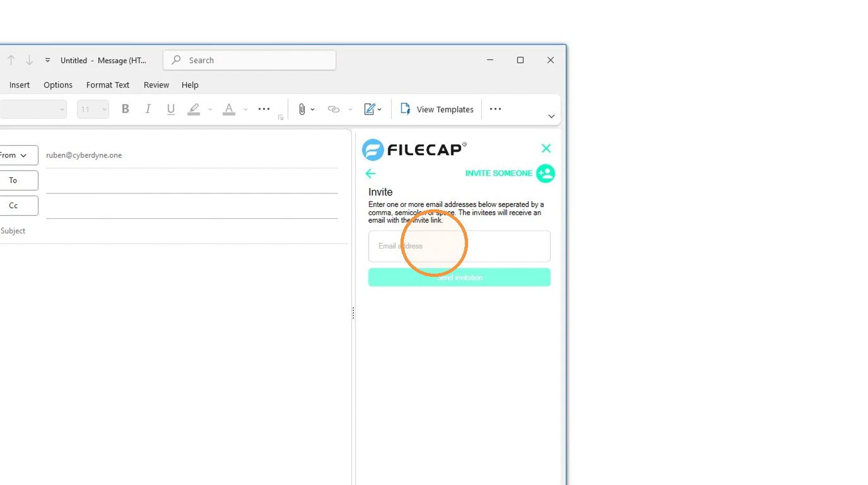Toggle italic formatting
The height and width of the screenshot is (485, 868).
pos(148,109)
